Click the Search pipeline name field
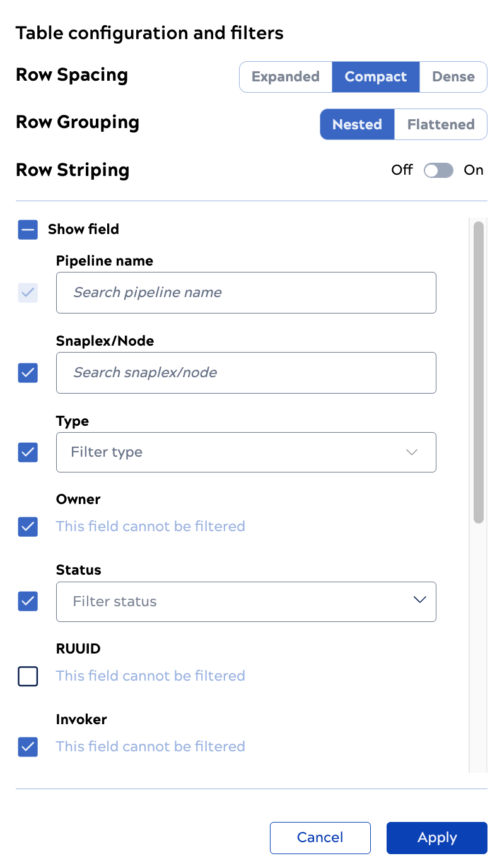The image size is (502, 868). 246,292
